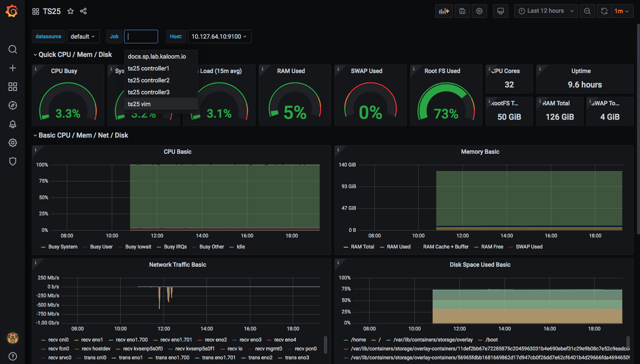Open the Last 12 hours time picker
Image resolution: width=640 pixels, height=364 pixels.
tap(545, 11)
